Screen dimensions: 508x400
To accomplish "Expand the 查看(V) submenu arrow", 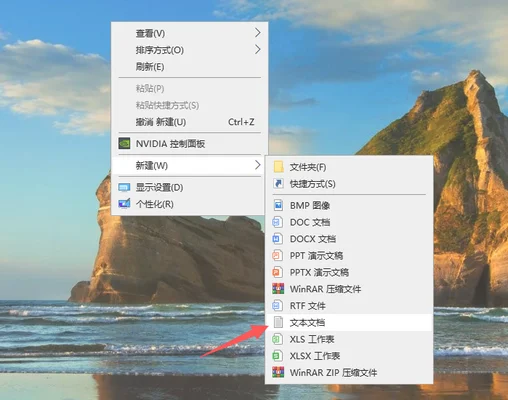I will 258,33.
